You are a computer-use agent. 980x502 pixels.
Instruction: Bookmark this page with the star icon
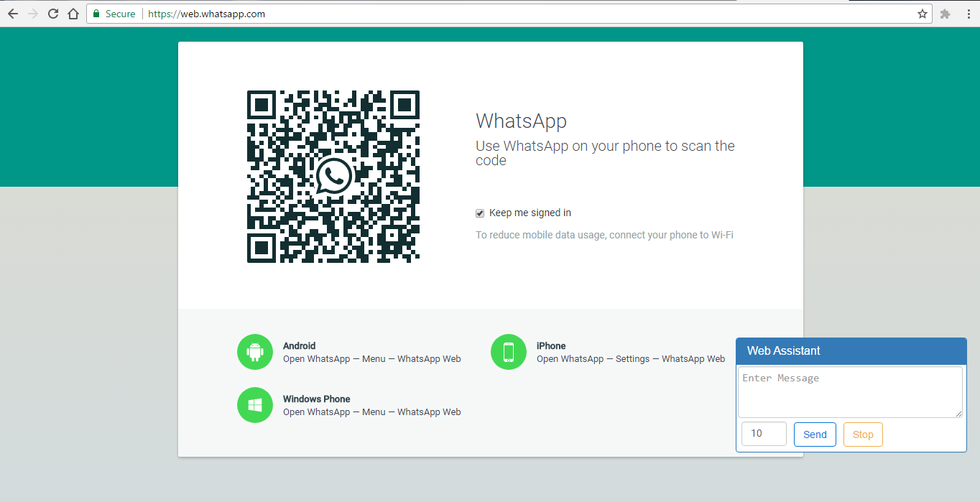[923, 14]
